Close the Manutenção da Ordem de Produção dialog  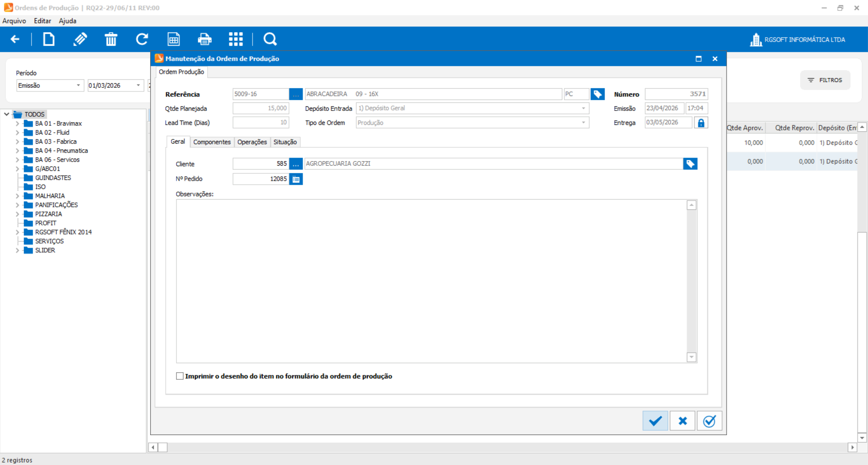click(x=715, y=59)
